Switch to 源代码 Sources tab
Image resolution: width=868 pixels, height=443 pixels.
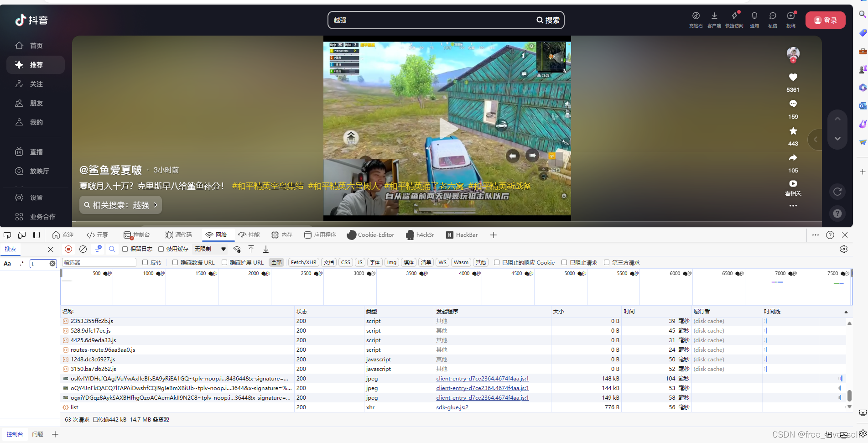pos(179,235)
